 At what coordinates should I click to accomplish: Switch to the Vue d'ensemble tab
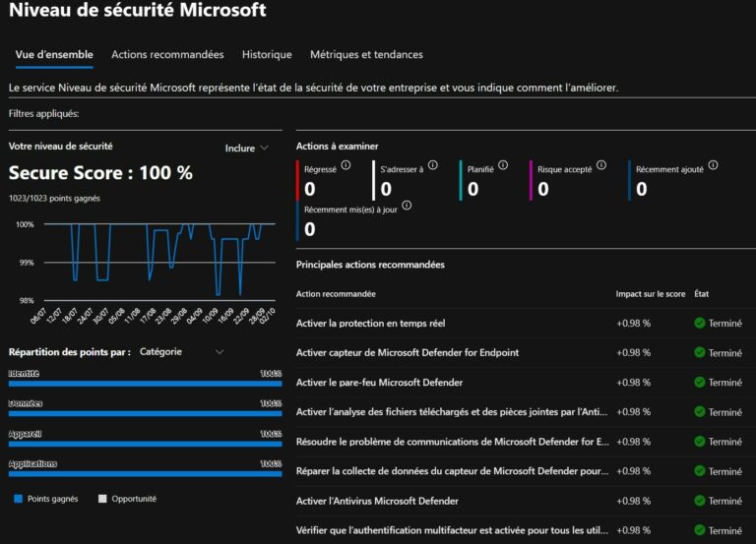pyautogui.click(x=54, y=54)
